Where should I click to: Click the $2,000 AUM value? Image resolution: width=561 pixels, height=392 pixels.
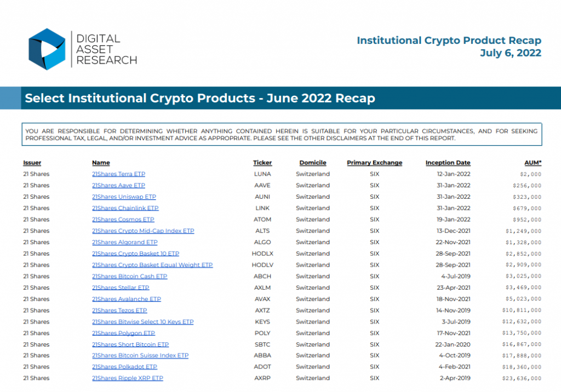[530, 175]
